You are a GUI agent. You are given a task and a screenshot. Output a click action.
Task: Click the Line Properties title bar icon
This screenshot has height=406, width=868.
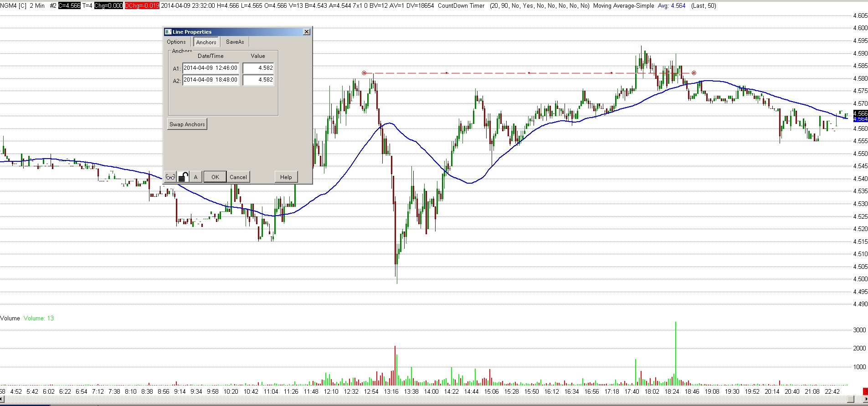click(168, 32)
